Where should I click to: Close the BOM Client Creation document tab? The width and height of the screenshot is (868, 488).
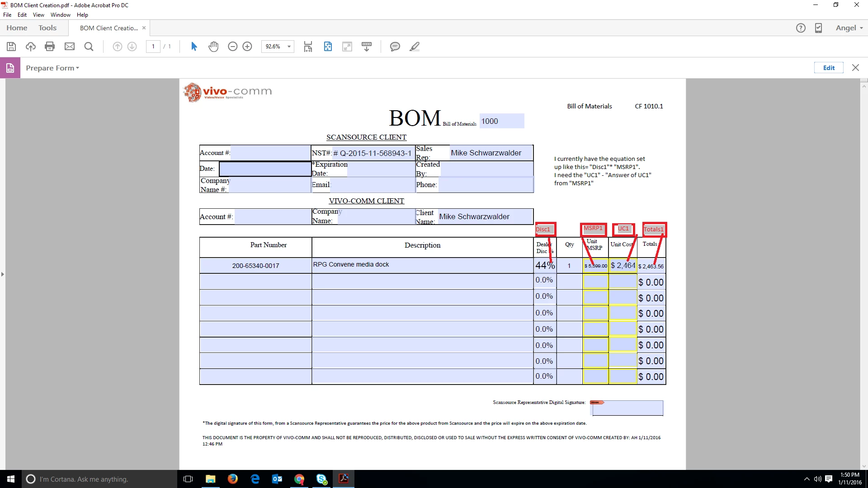click(x=144, y=28)
